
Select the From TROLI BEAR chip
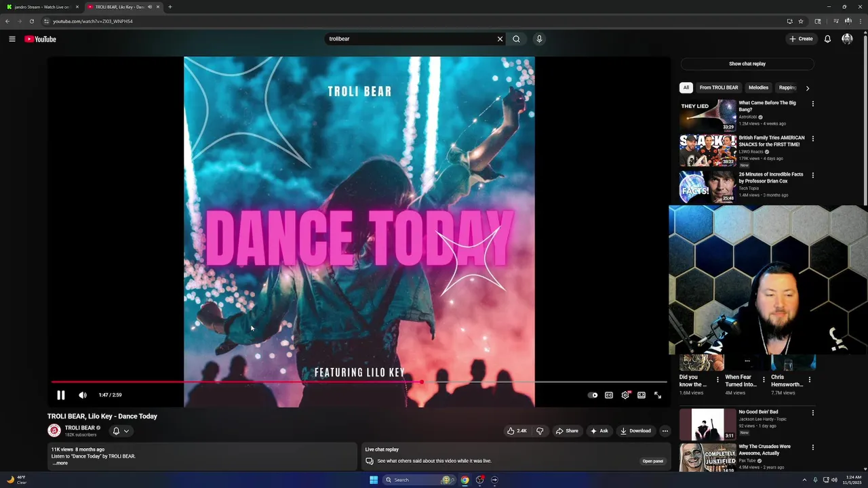[719, 87]
